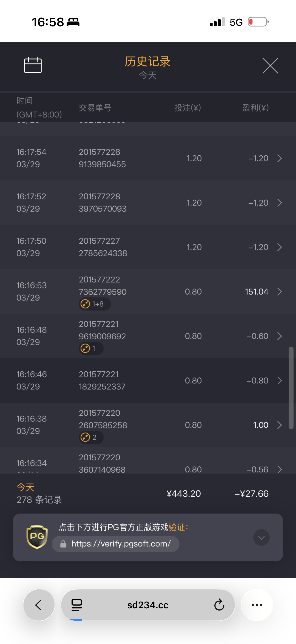
Task: Tap the orange 验证 verification text
Action: pyautogui.click(x=176, y=527)
